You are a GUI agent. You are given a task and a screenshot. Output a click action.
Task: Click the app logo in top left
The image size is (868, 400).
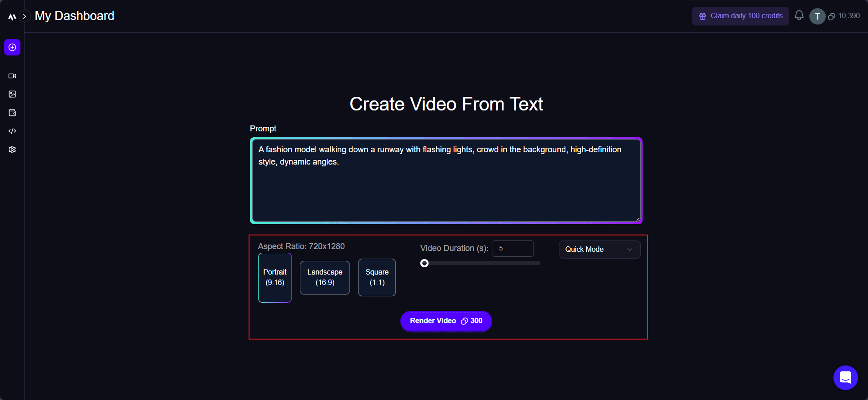click(x=12, y=17)
